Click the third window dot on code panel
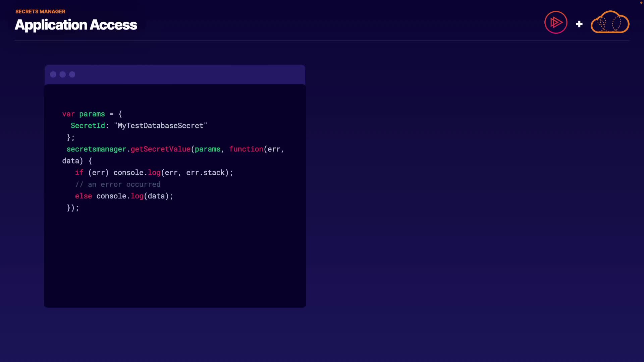This screenshot has height=362, width=644. pos(72,74)
